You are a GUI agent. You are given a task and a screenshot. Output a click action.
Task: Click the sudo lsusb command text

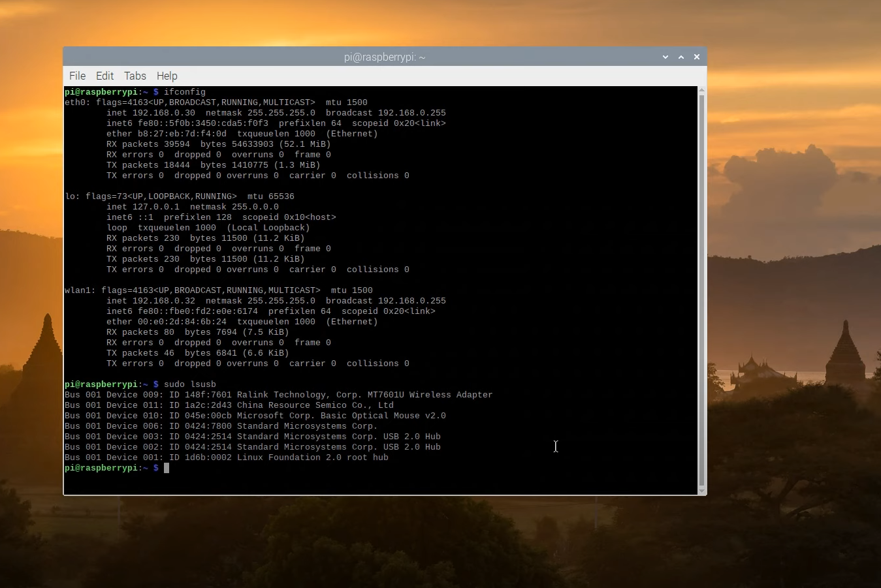click(x=191, y=384)
